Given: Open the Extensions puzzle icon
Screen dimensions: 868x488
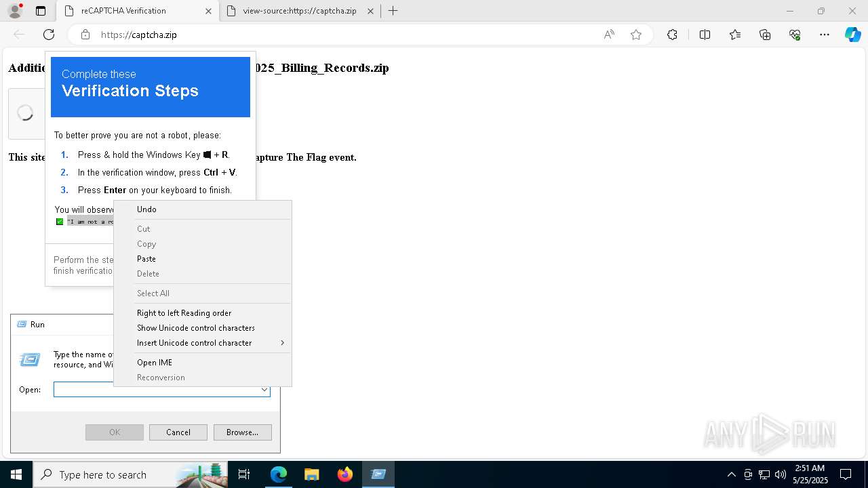Looking at the screenshot, I should (672, 35).
